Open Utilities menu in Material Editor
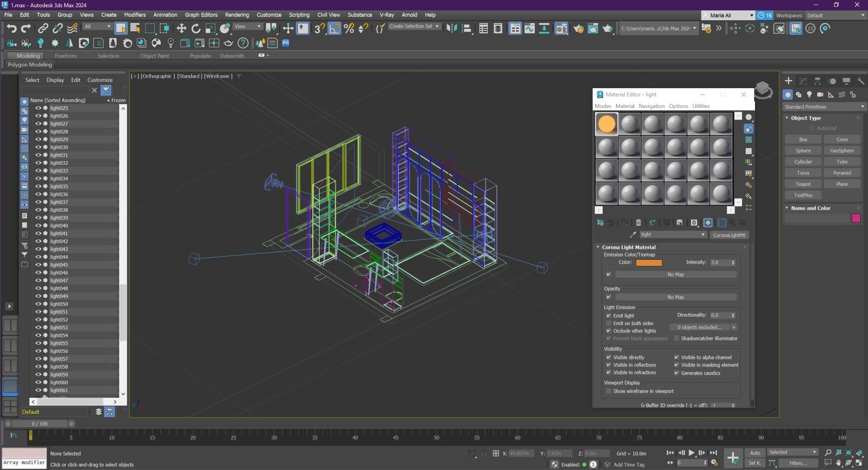Image resolution: width=868 pixels, height=470 pixels. click(701, 106)
